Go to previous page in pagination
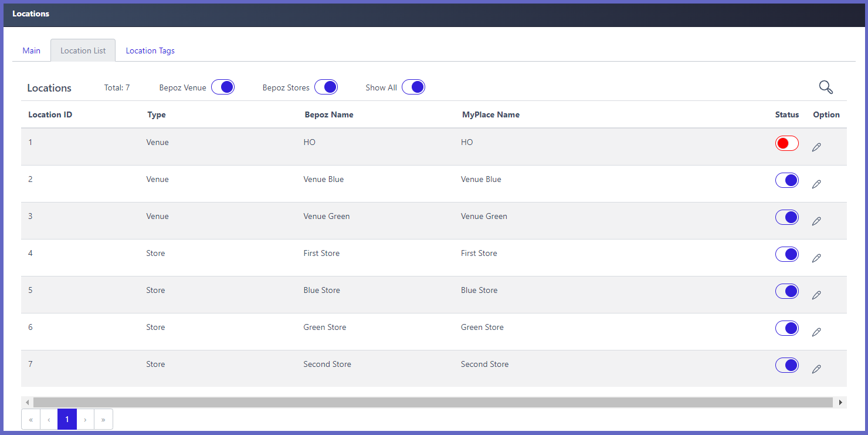868x435 pixels. [x=49, y=419]
